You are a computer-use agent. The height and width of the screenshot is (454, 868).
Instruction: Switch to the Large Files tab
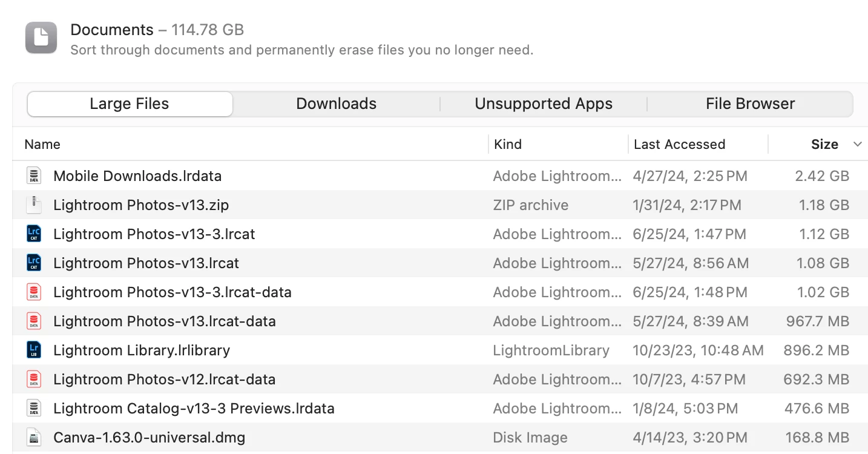[130, 104]
